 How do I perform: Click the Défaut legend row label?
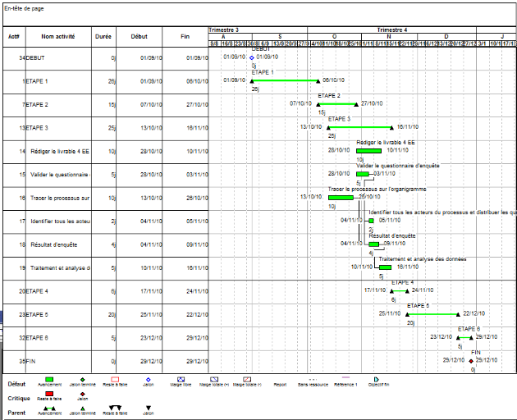[16, 384]
